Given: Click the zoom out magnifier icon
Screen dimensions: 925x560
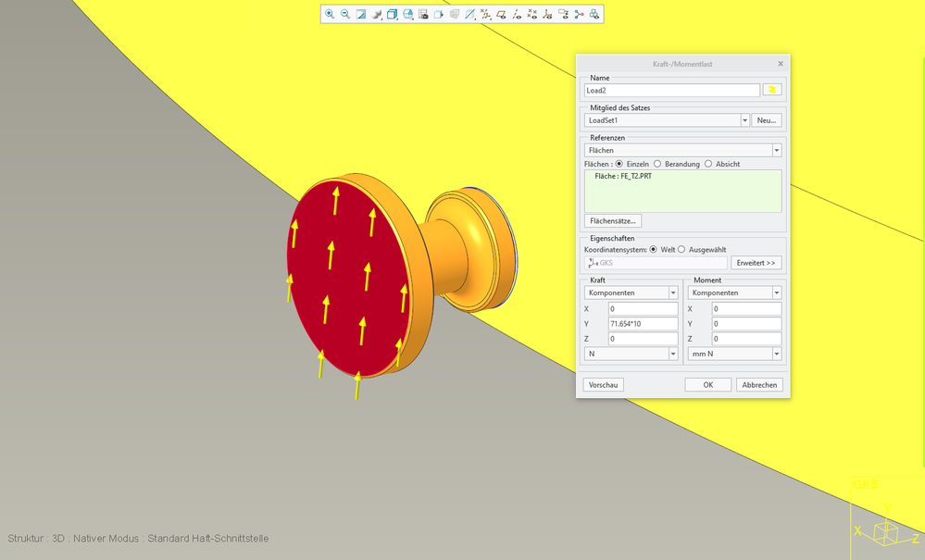Looking at the screenshot, I should (x=345, y=14).
